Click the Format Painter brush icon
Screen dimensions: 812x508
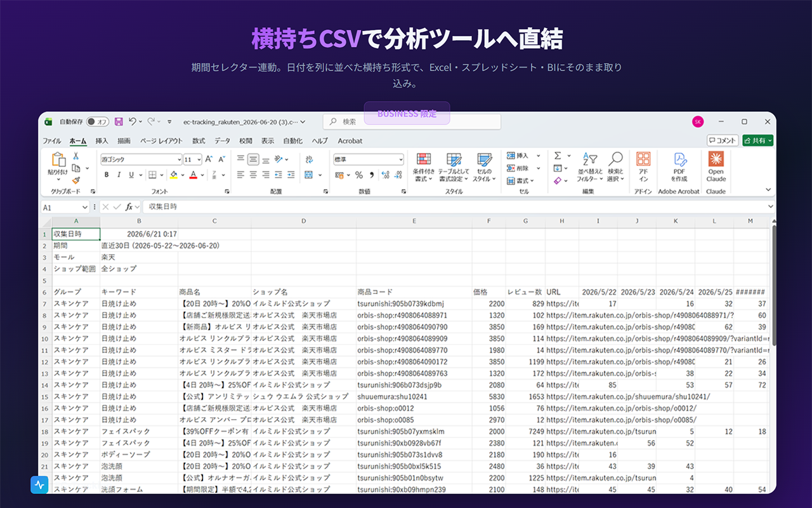click(x=75, y=180)
